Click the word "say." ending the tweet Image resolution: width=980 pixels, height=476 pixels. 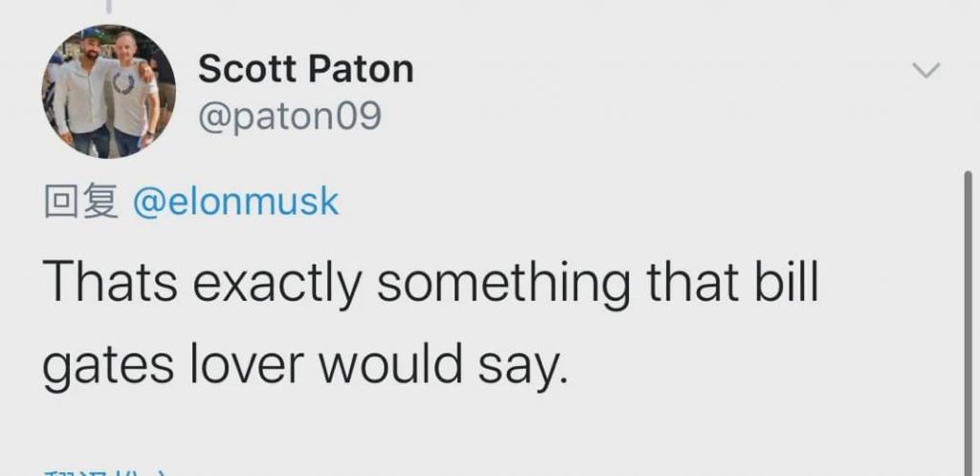[523, 367]
